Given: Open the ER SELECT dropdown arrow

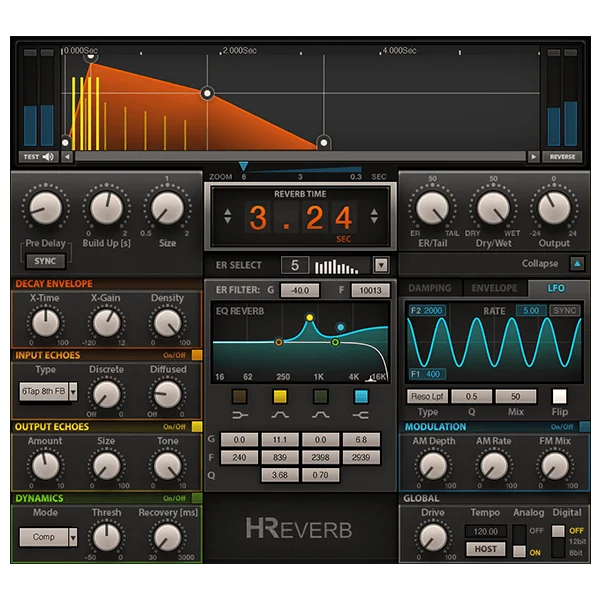Looking at the screenshot, I should coord(381,265).
